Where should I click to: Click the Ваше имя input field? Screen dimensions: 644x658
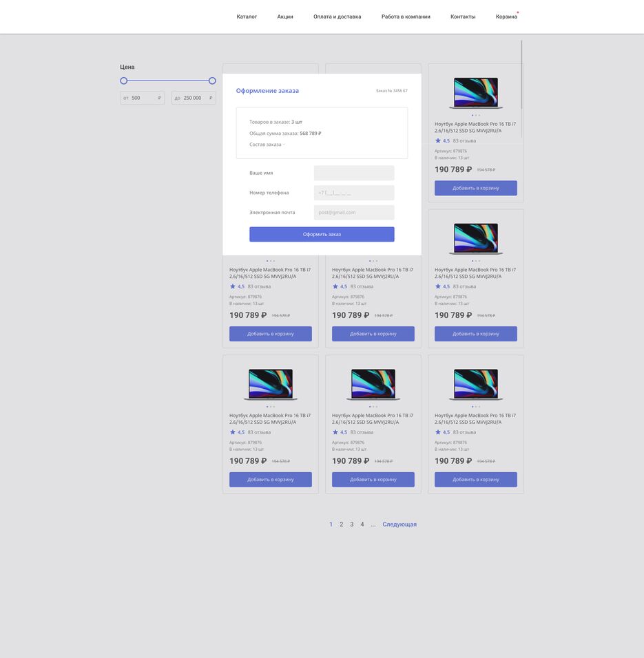(x=354, y=173)
